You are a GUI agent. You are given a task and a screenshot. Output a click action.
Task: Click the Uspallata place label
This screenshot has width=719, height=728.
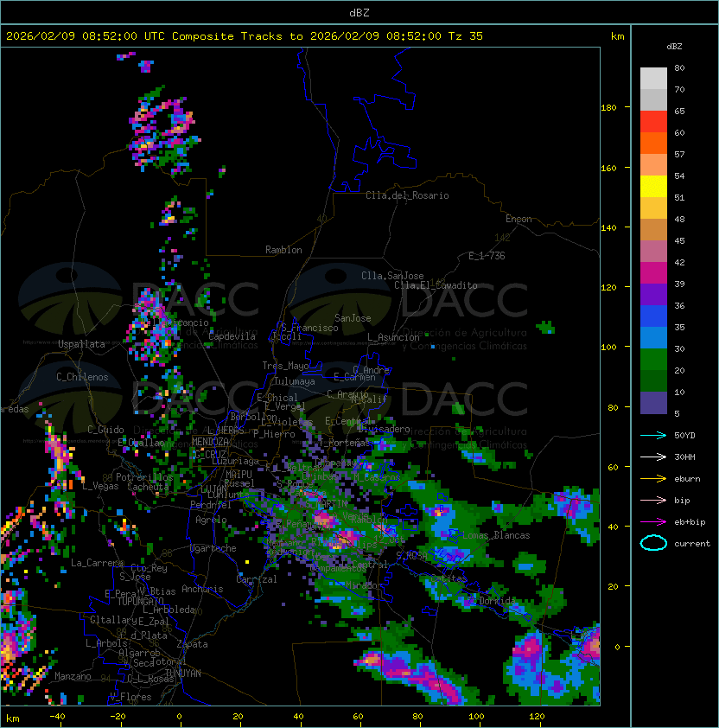[x=81, y=344]
